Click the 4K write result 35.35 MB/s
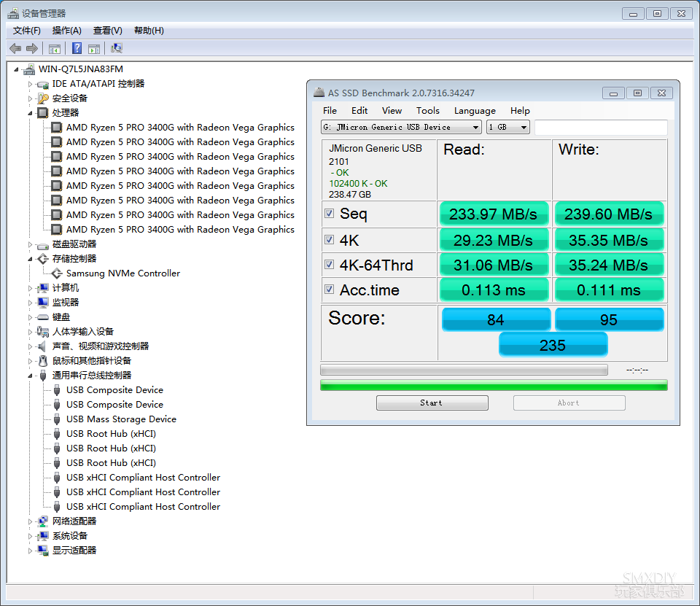The width and height of the screenshot is (700, 606). (x=609, y=240)
